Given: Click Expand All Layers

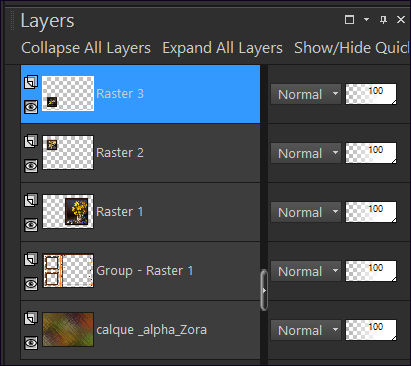Looking at the screenshot, I should (222, 48).
